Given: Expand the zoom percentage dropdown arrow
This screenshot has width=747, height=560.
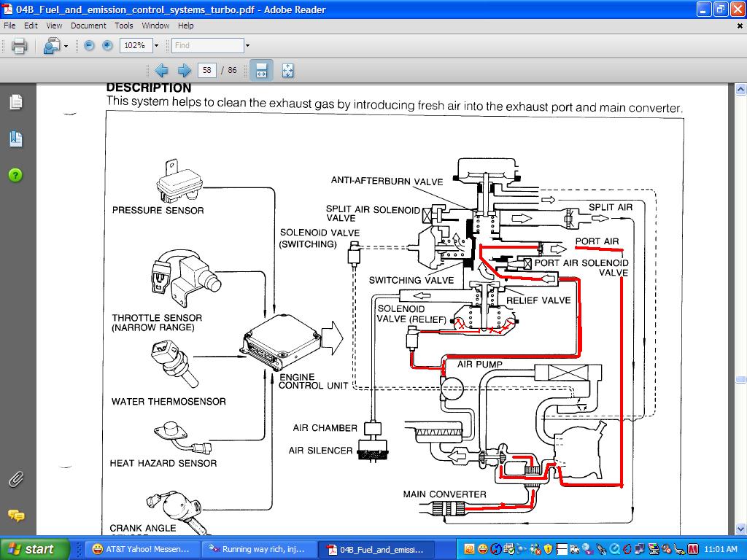Looking at the screenshot, I should tap(156, 46).
